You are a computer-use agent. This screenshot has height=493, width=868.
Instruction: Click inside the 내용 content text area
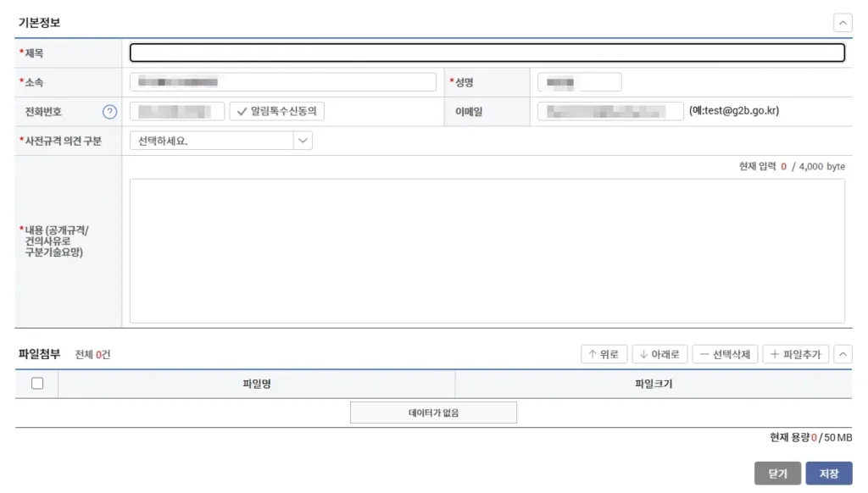coord(487,250)
